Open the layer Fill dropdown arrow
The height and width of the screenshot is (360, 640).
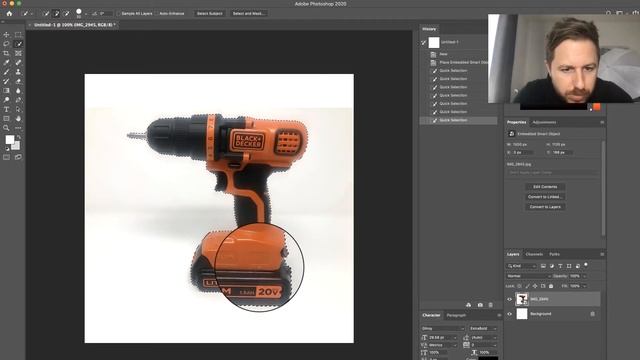584,286
